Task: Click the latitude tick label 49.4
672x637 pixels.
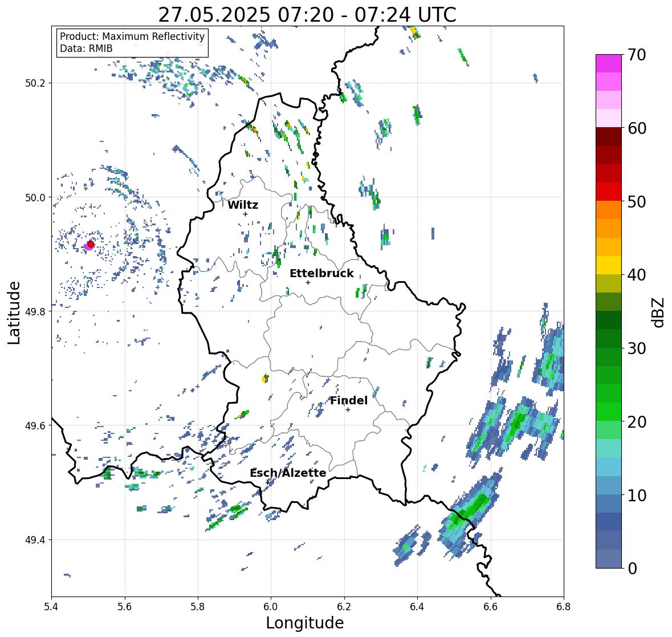Action: point(35,540)
